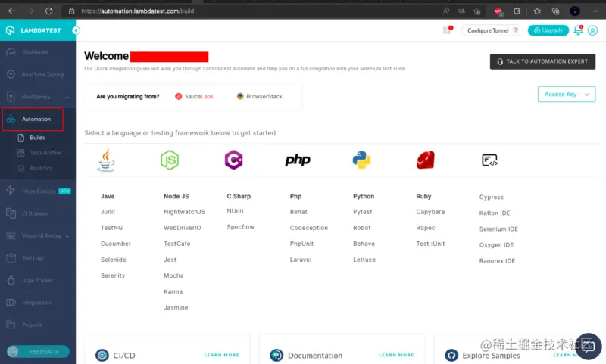Choose the NightwatchJS framework

click(184, 212)
